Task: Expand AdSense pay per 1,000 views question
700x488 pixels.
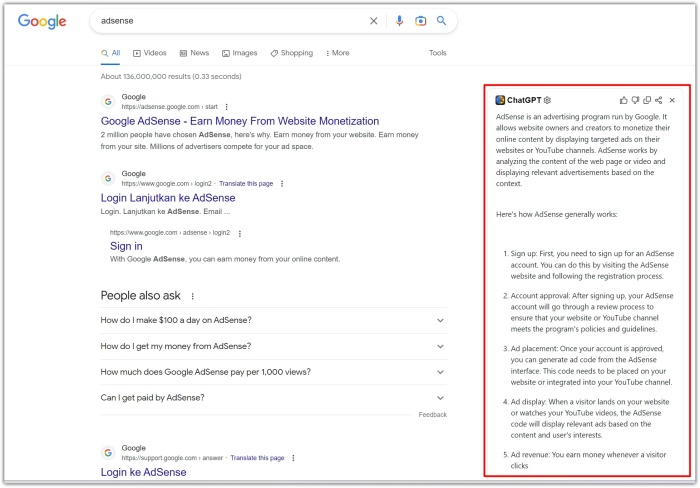Action: (273, 372)
